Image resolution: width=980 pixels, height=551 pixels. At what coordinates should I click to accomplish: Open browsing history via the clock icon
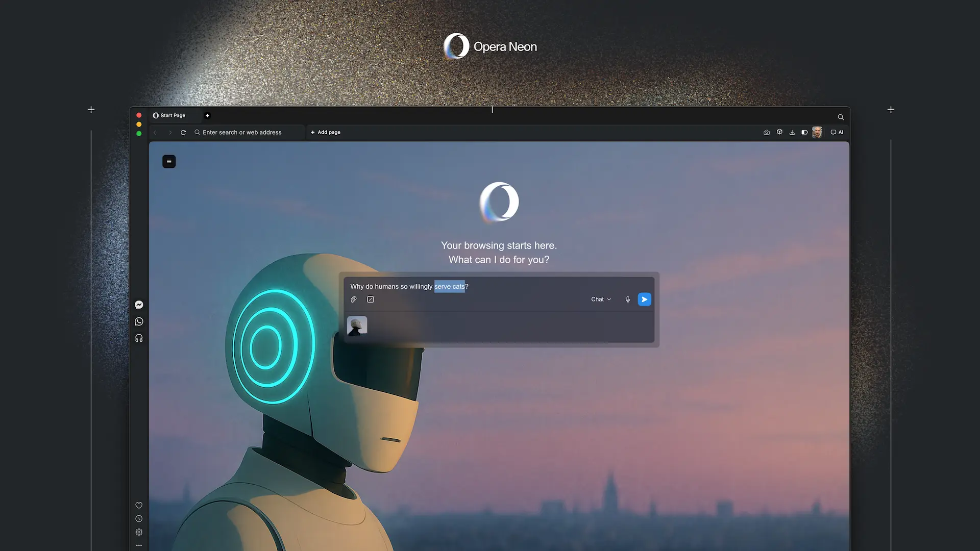139,518
